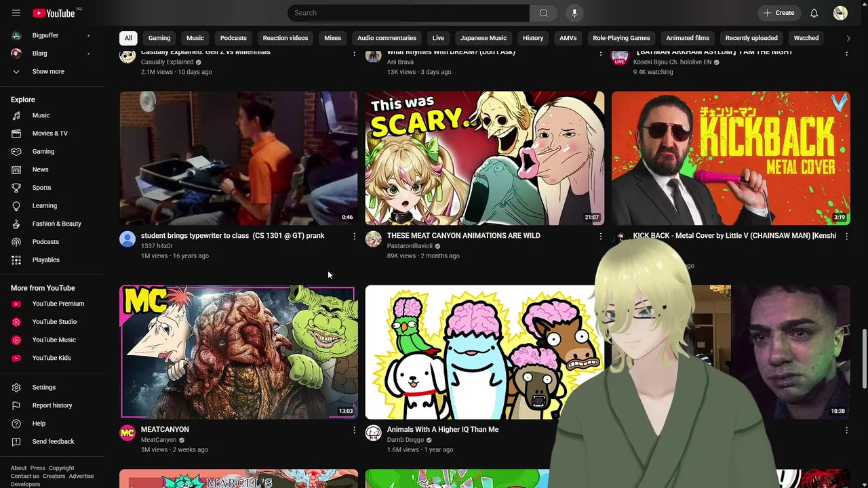The height and width of the screenshot is (488, 868).
Task: Open the hamburger guide menu
Action: [16, 13]
